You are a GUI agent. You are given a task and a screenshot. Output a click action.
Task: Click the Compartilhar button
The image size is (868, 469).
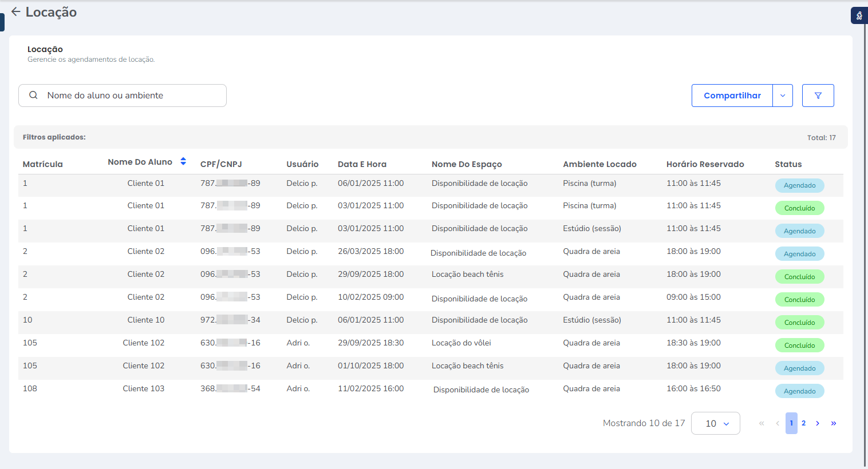pyautogui.click(x=732, y=96)
